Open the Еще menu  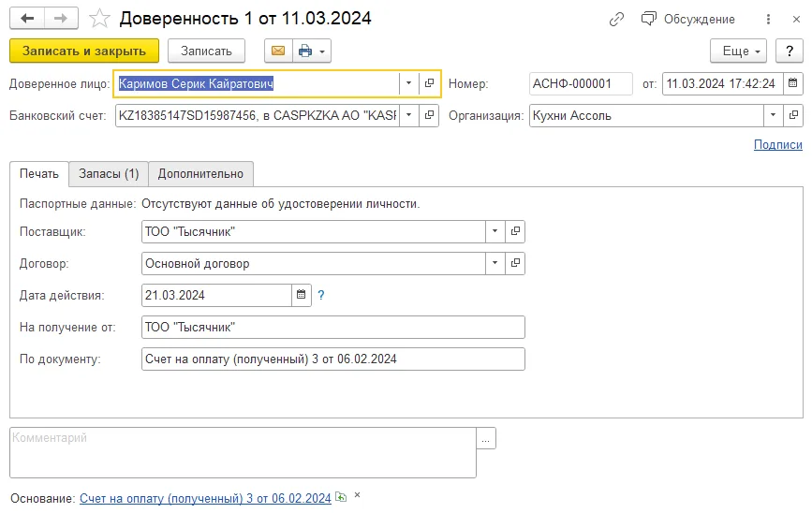click(738, 51)
